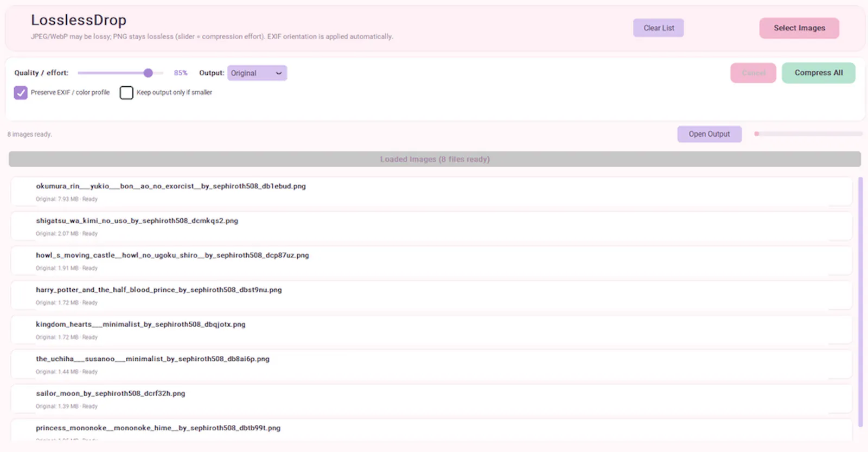Screen dimensions: 868x452
Task: Click 'Original: 2.07 MB · Ready' size text
Action: click(x=67, y=234)
